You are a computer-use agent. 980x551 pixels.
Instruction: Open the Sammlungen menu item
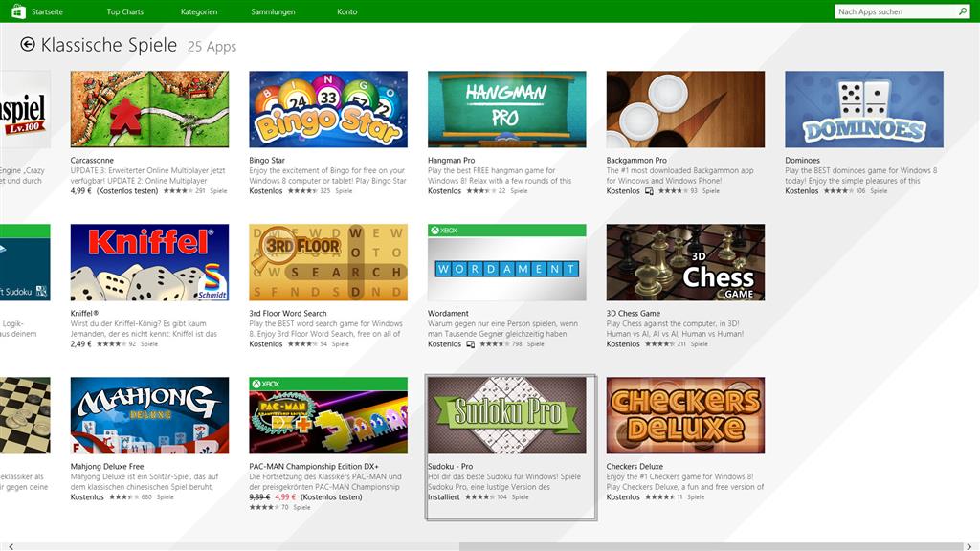pos(273,11)
